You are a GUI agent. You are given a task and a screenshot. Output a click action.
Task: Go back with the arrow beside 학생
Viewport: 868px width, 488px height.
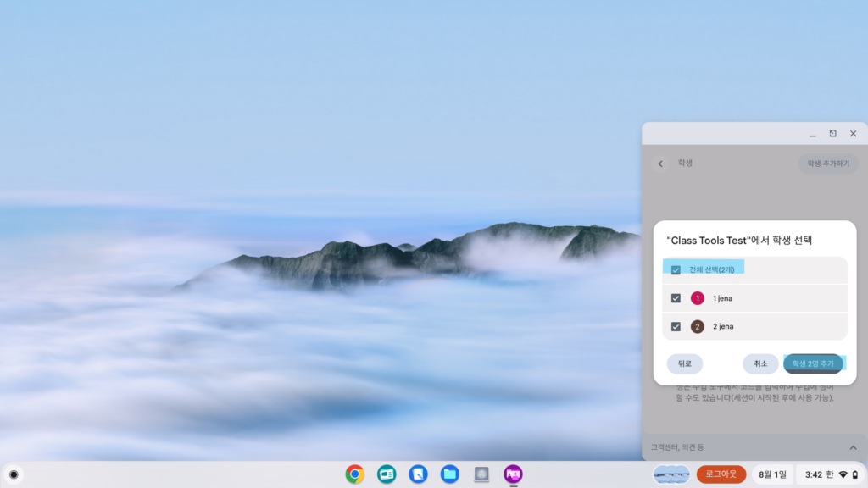tap(660, 164)
